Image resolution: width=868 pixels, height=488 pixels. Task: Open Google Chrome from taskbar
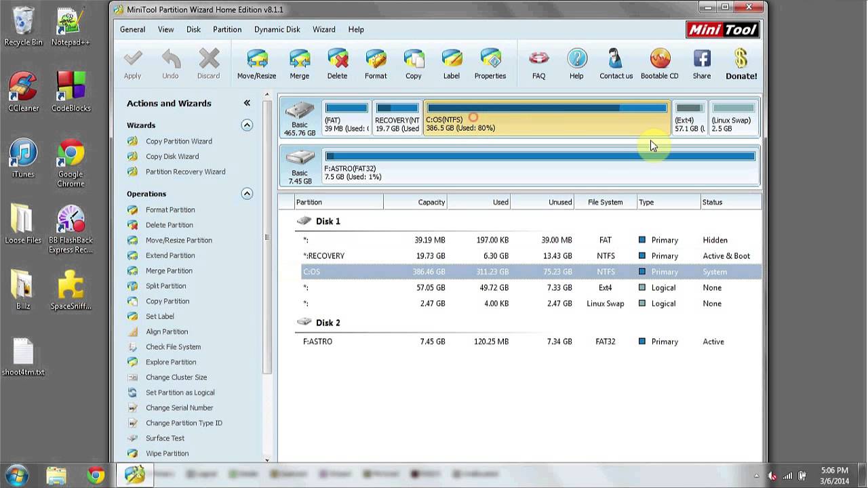click(x=96, y=475)
